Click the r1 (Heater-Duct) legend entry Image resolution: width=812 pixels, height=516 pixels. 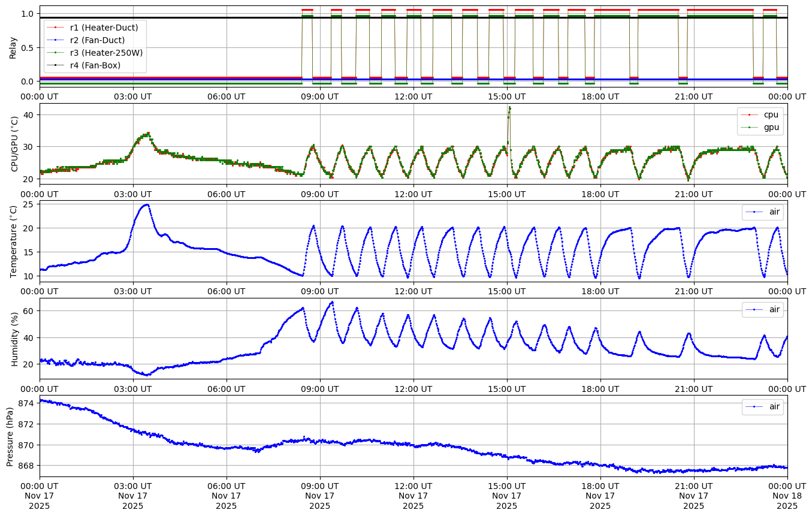pos(104,28)
